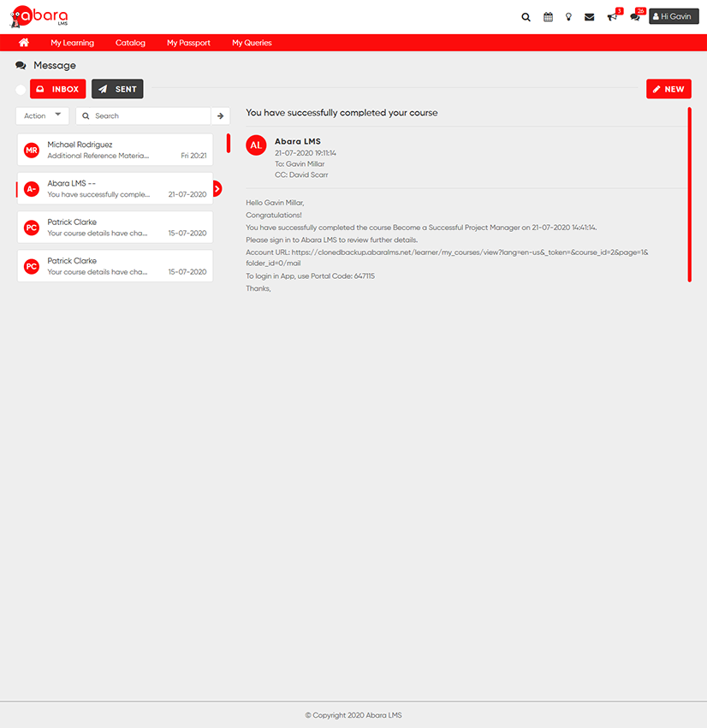
Task: Open Catalog menu item
Action: tap(131, 43)
